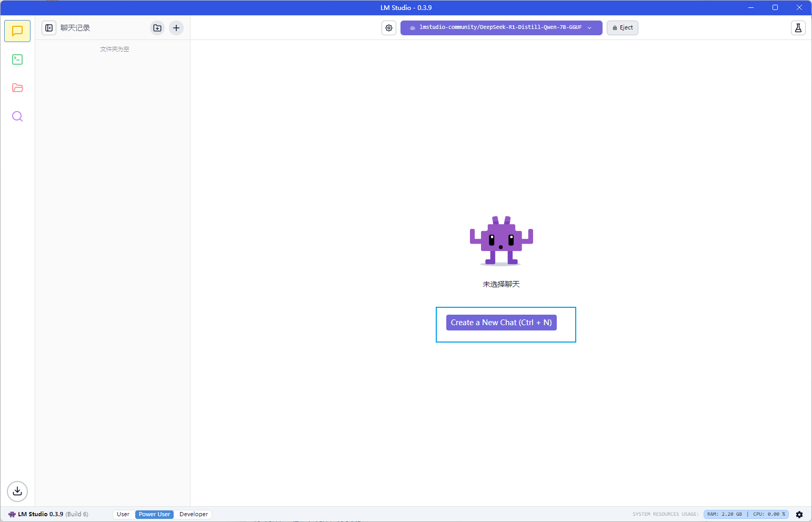812x522 pixels.
Task: Switch to Developer mode
Action: tap(194, 514)
